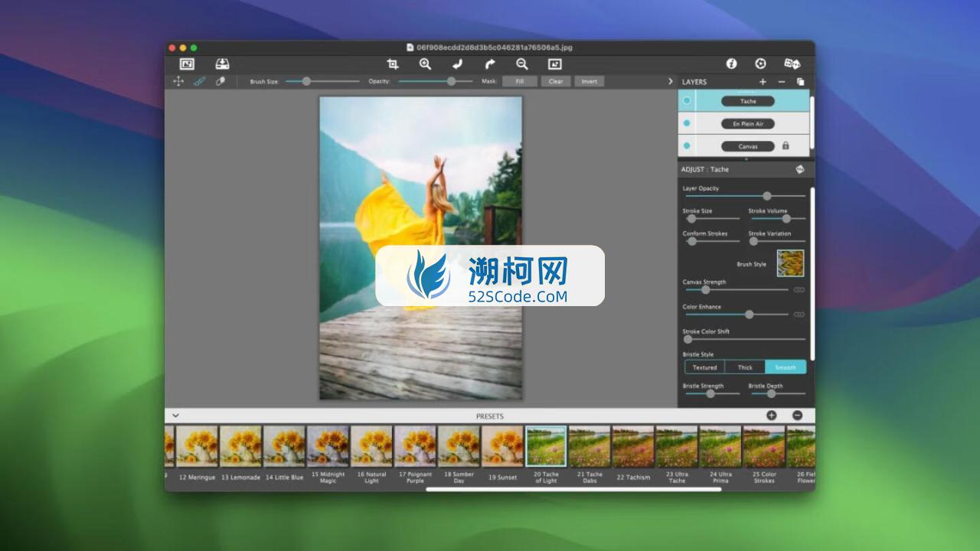This screenshot has height=551, width=980.
Task: Open image file icon in toolbar
Action: point(187,64)
